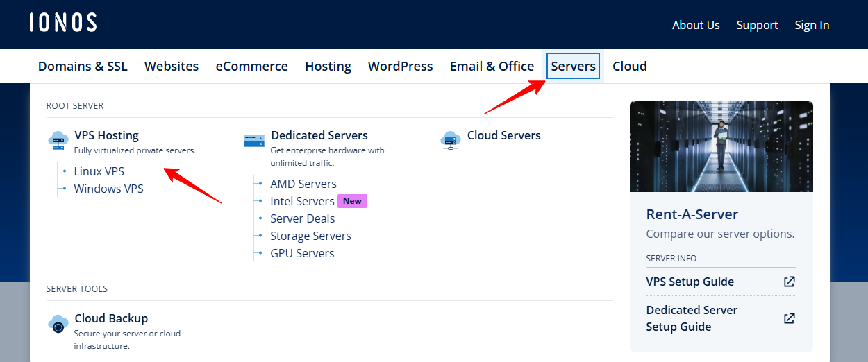The image size is (868, 362).
Task: Click the Cloud Servers cloud icon
Action: click(451, 140)
